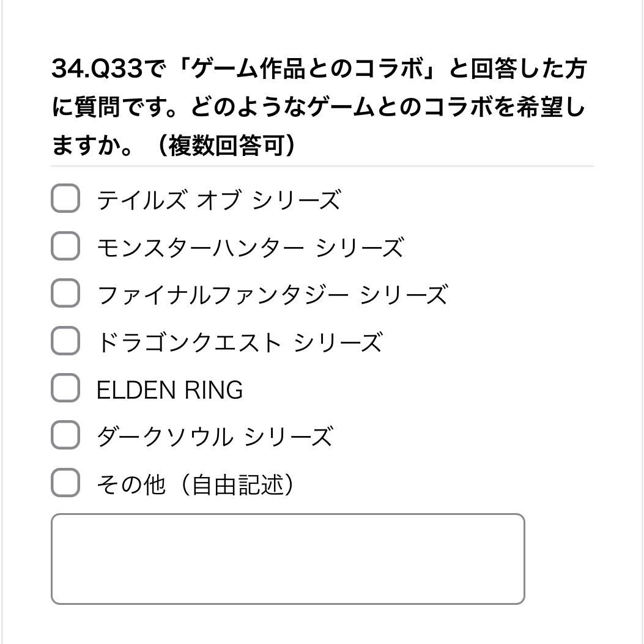644x644 pixels.
Task: Tick the モンスターハンター シリーズ checkbox
Action: 65,246
